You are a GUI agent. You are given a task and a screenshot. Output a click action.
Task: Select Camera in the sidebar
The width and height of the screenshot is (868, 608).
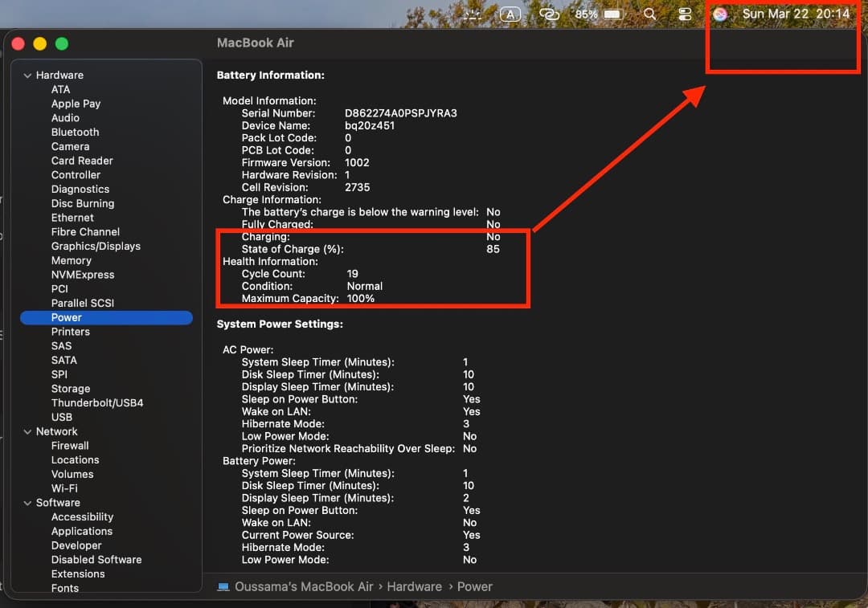pyautogui.click(x=70, y=147)
